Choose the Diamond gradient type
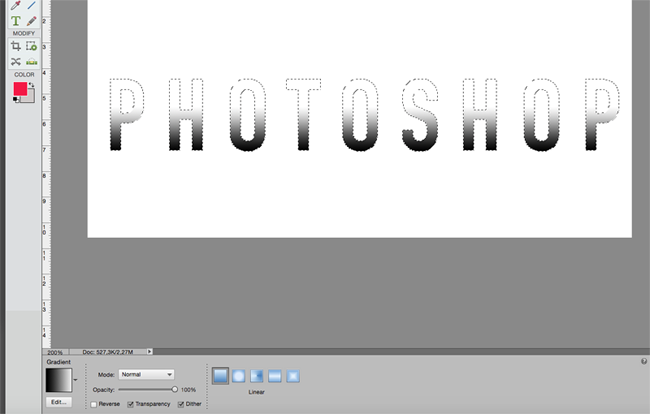 (293, 376)
